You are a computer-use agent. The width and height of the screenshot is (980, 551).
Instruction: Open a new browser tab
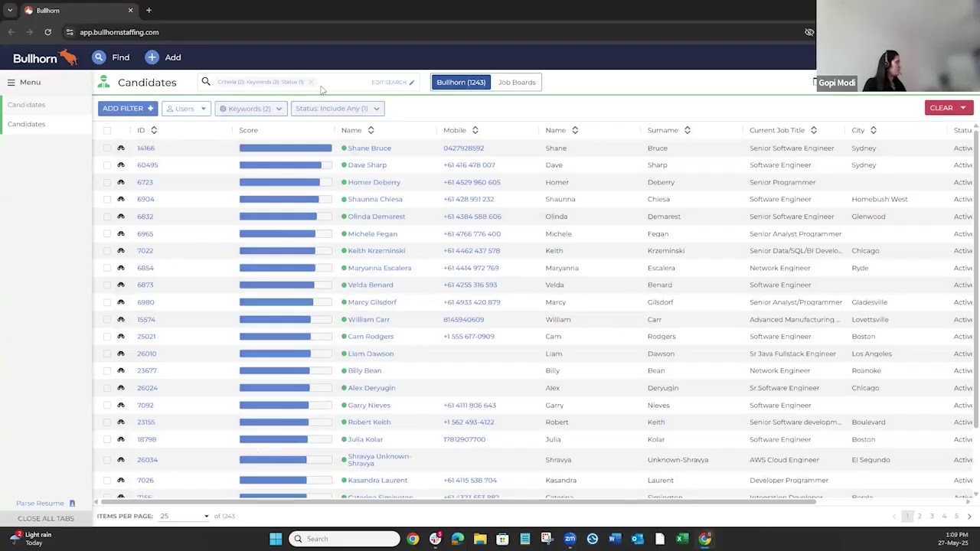(149, 11)
